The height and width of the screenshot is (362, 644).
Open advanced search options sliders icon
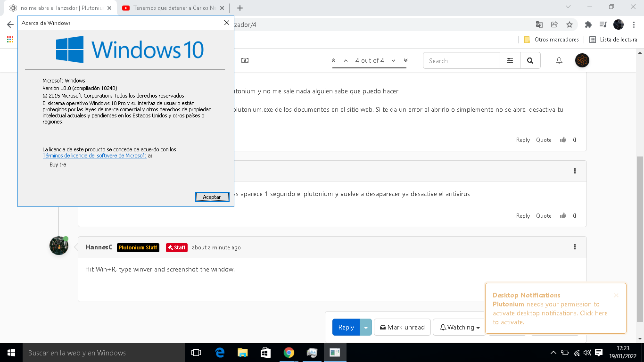pyautogui.click(x=510, y=60)
